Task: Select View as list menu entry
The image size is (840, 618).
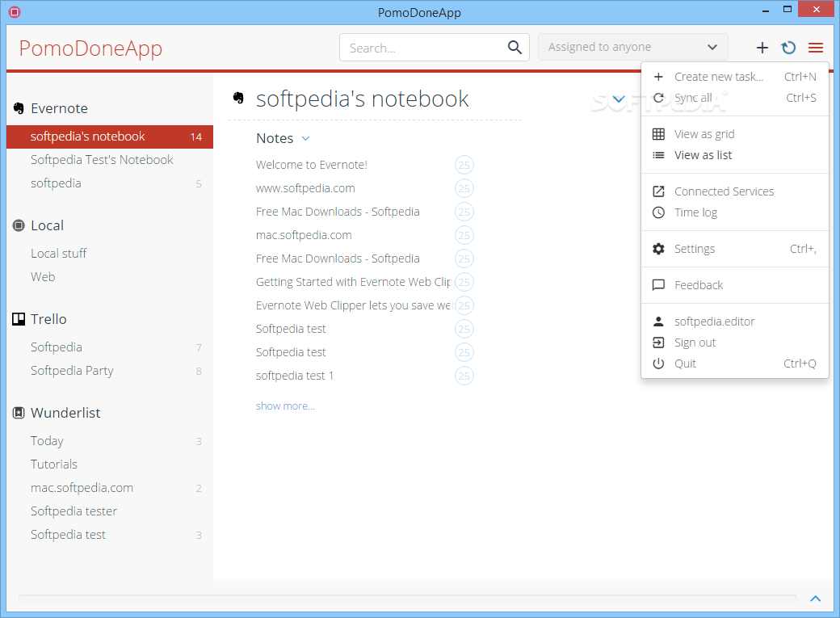Action: pyautogui.click(x=735, y=155)
